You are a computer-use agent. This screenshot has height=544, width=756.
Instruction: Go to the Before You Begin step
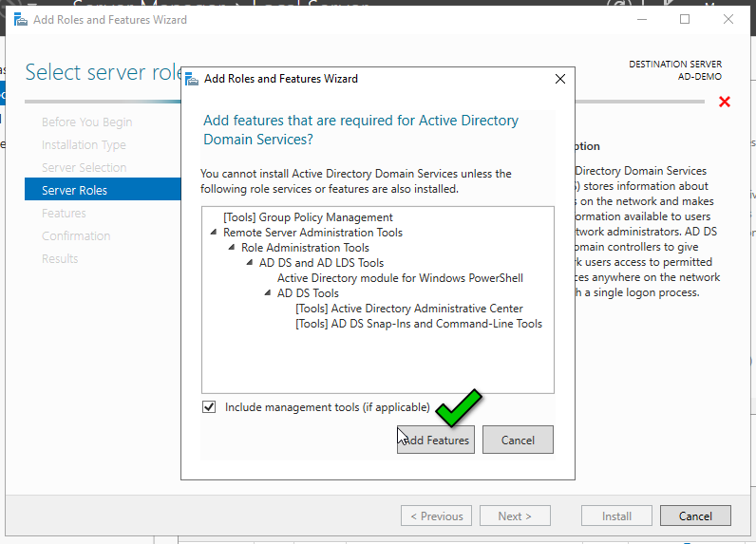coord(86,122)
